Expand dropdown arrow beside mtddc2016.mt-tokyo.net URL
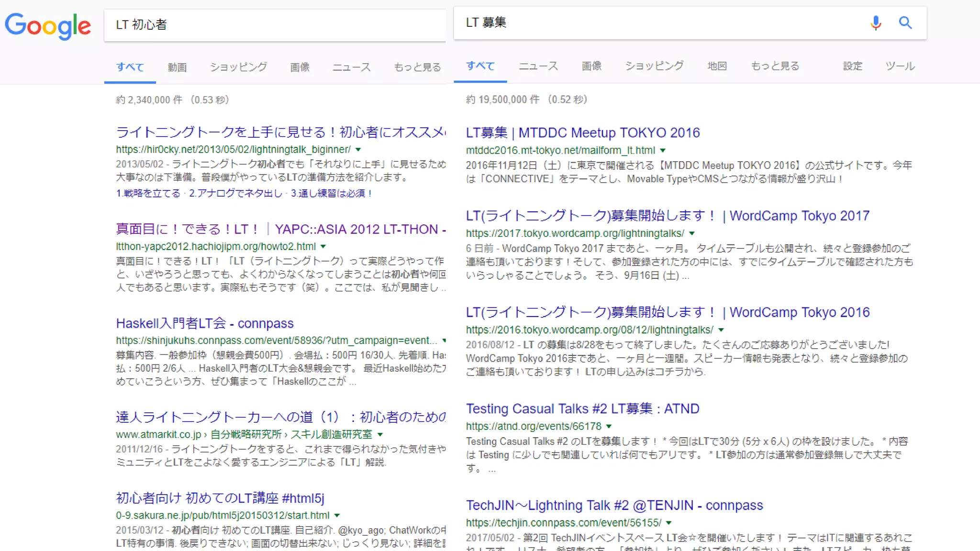980x551 pixels. tap(663, 151)
